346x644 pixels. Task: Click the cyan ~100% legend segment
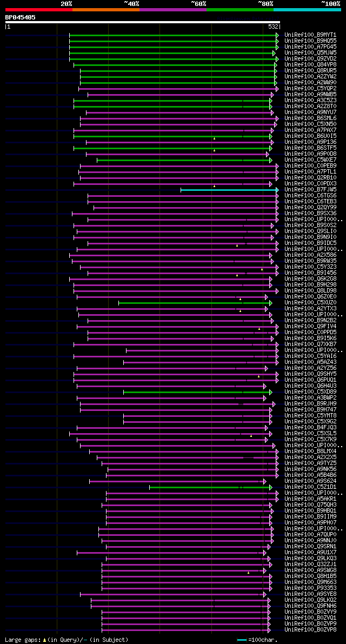tap(308, 9)
